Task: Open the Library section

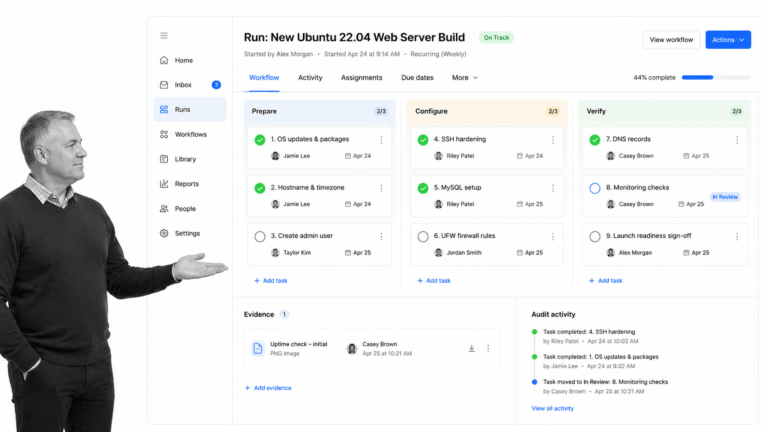Action: [x=190, y=159]
